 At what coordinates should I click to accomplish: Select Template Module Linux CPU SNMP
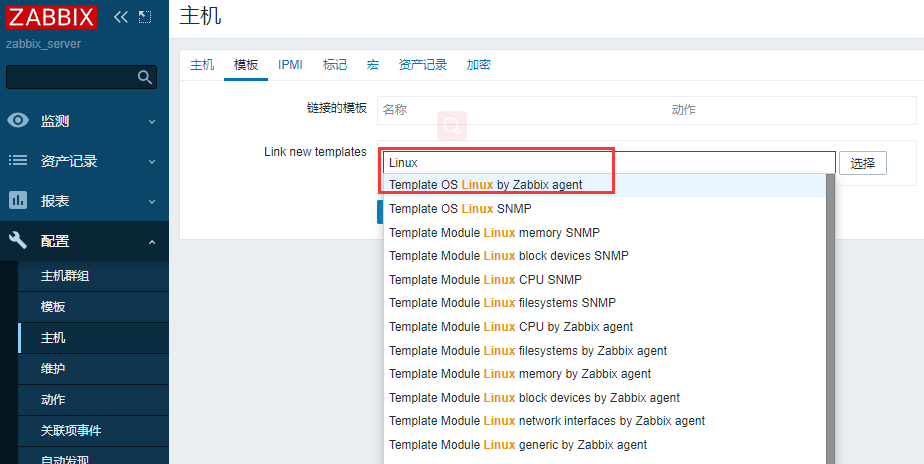coord(605,279)
